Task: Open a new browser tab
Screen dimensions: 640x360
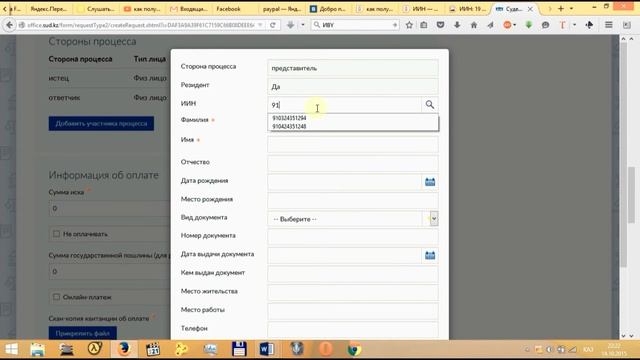Action: coord(561,9)
